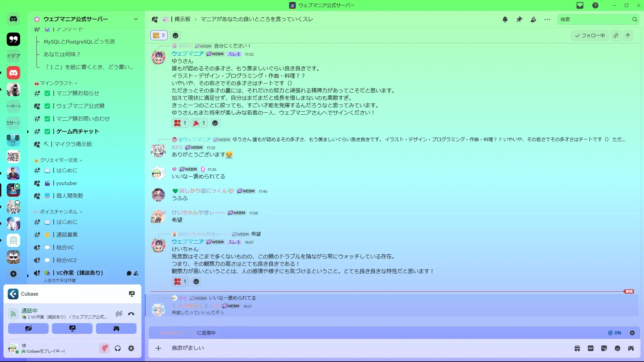Open user settings gear

point(131,348)
